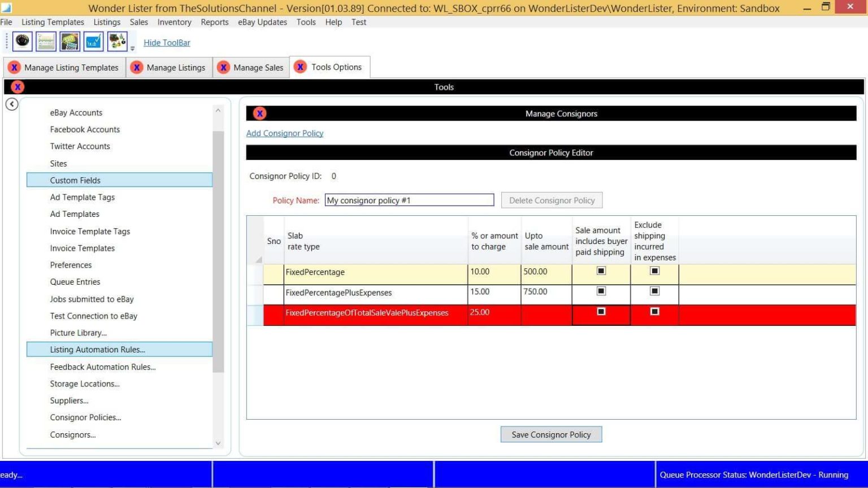Click the listings sheet toolbar icon
Image resolution: width=868 pixels, height=488 pixels.
[46, 42]
